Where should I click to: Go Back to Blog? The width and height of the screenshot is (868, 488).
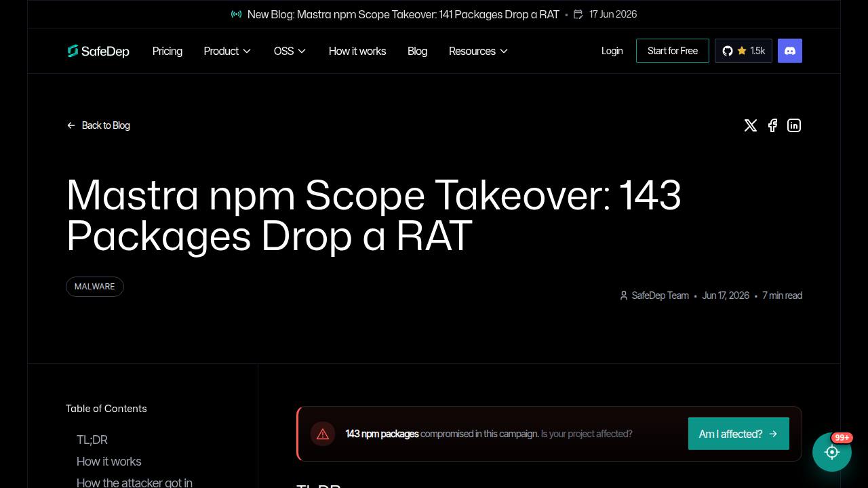[x=98, y=125]
